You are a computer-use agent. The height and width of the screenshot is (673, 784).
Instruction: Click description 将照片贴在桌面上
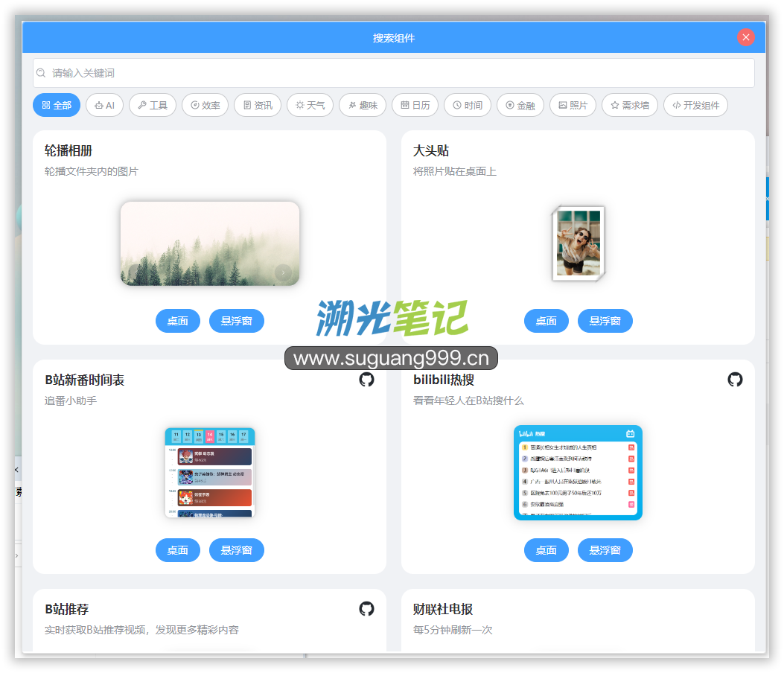click(x=454, y=171)
